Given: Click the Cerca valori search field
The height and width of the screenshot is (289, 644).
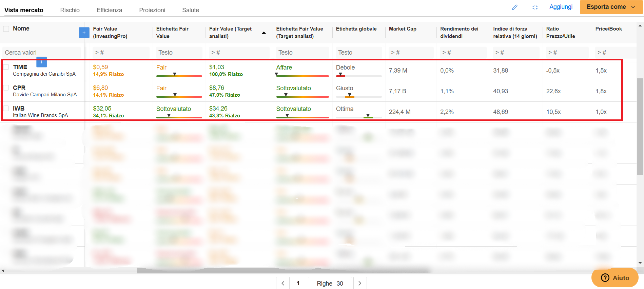Looking at the screenshot, I should pos(42,53).
